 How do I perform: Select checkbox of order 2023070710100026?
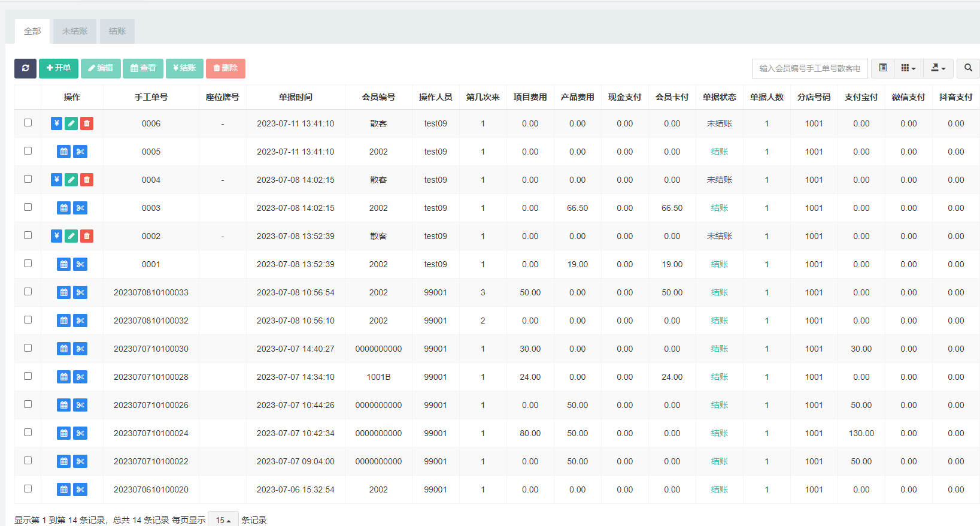tap(28, 404)
